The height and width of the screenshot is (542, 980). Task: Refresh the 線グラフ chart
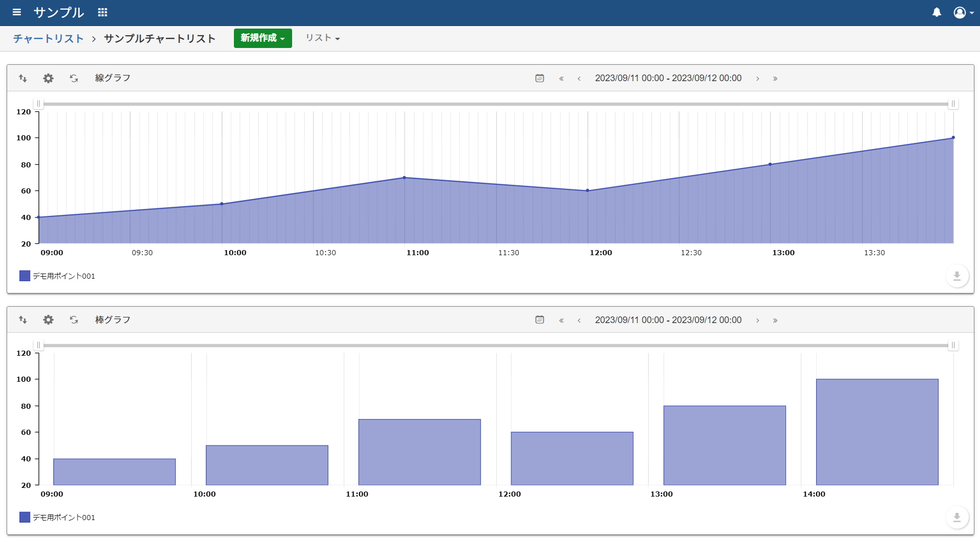74,78
